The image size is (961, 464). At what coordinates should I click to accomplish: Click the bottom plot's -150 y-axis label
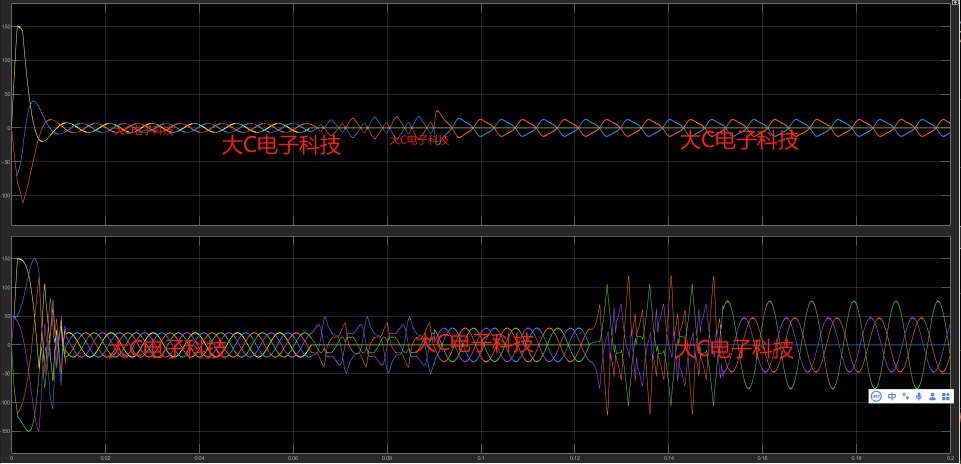pyautogui.click(x=6, y=432)
